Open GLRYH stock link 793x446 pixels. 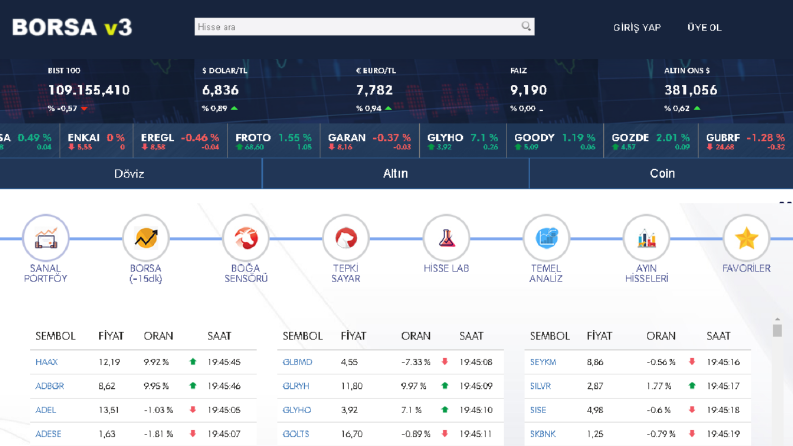(x=296, y=386)
